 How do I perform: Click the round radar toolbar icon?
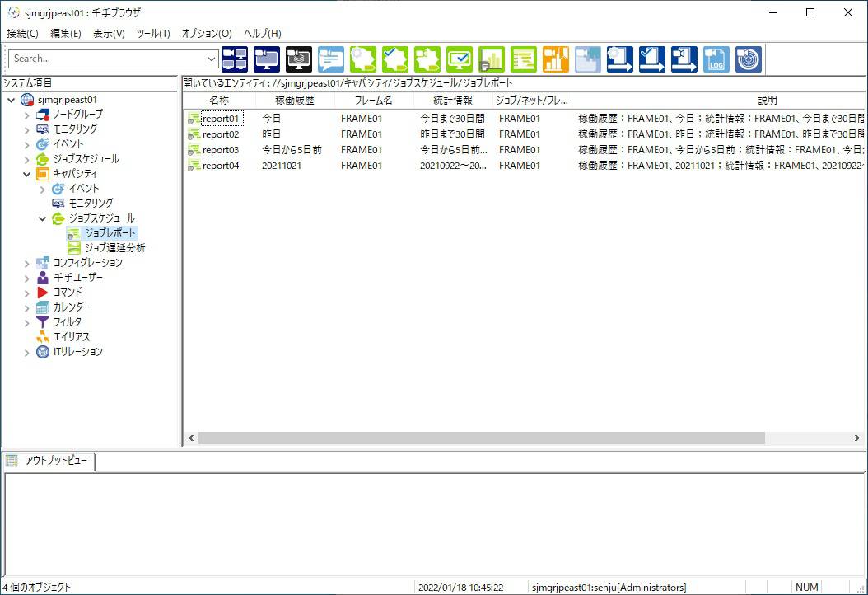[749, 59]
